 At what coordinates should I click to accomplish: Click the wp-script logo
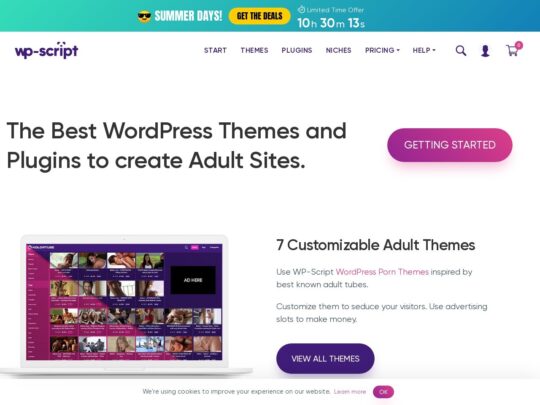46,50
